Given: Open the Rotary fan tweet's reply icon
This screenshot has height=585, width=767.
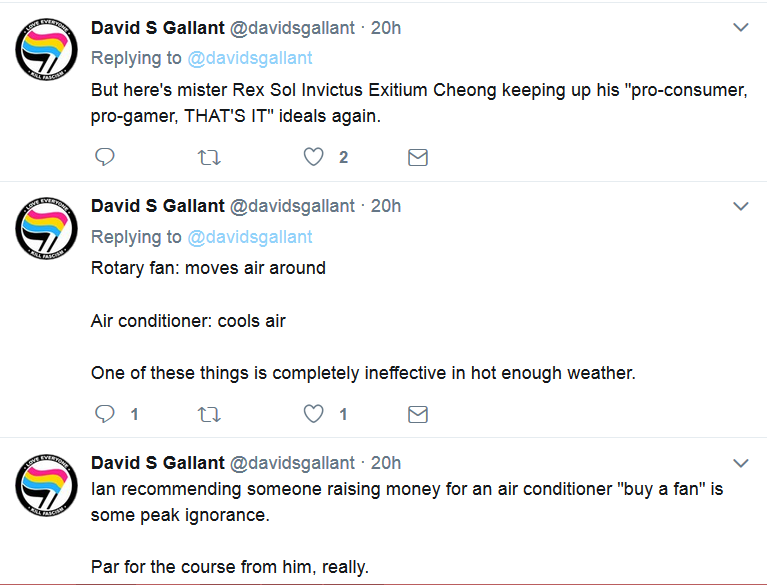Looking at the screenshot, I should 104,414.
